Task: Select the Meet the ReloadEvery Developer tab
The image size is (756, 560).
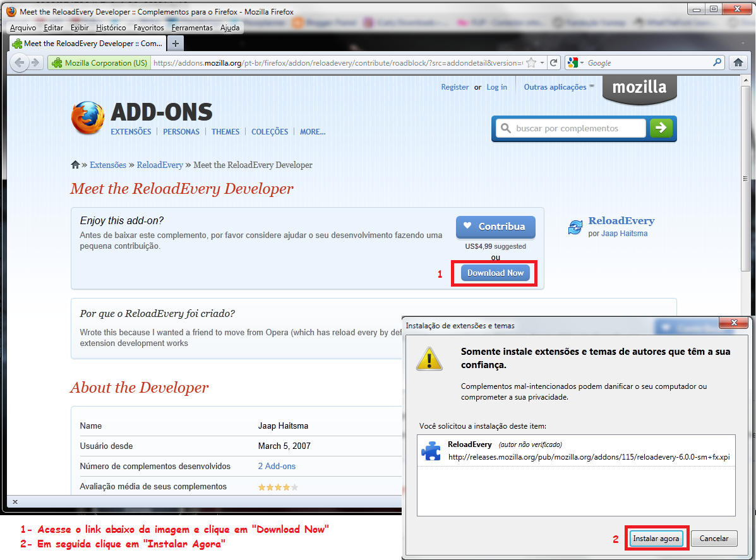Action: pos(88,44)
